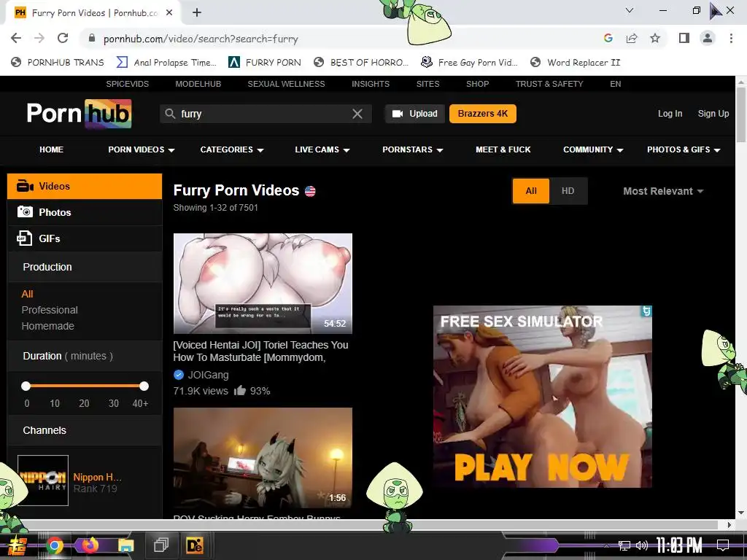This screenshot has width=747, height=560.
Task: Click into the site search field containing furry
Action: point(264,114)
